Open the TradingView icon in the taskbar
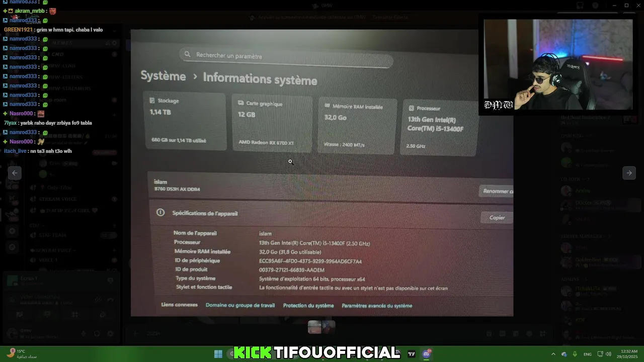Image resolution: width=644 pixels, height=362 pixels. pos(412,354)
